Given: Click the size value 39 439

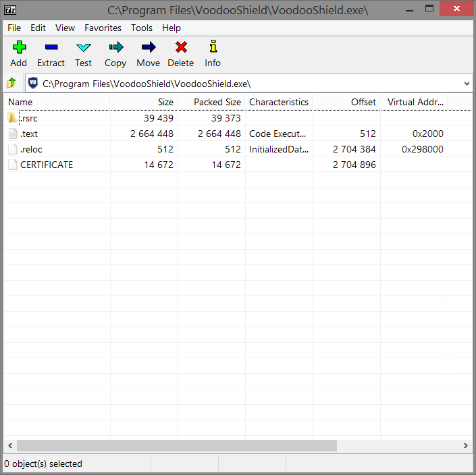Looking at the screenshot, I should click(x=158, y=118).
